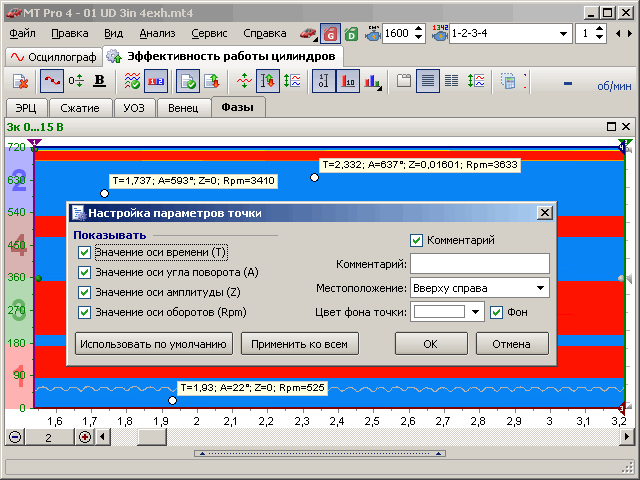
Task: Open the 'Местоположение' dropdown
Action: pos(540,288)
